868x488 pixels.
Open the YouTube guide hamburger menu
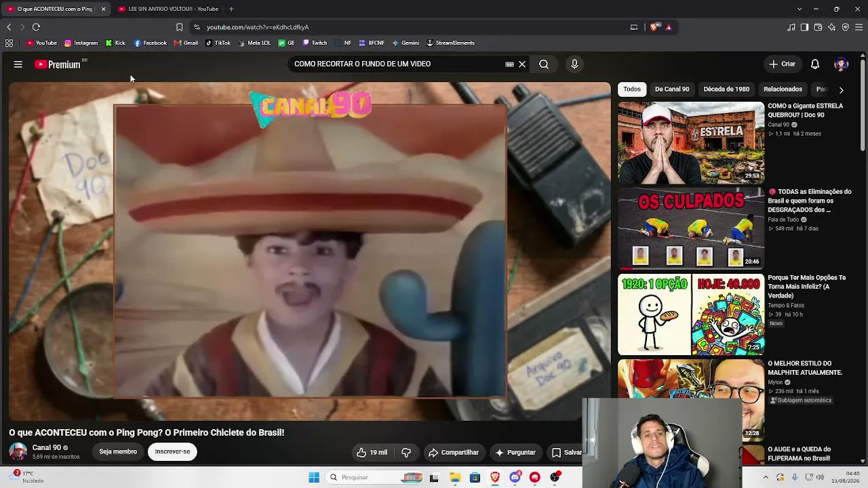coord(18,64)
